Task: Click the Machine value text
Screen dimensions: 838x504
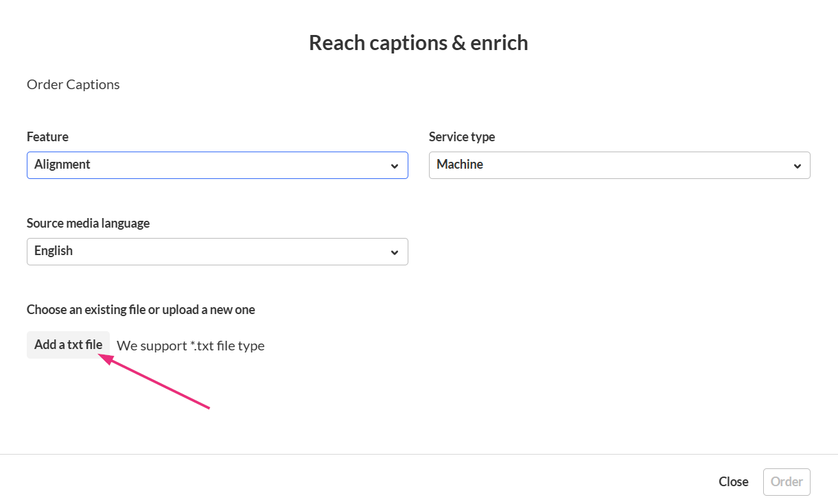Action: tap(460, 165)
